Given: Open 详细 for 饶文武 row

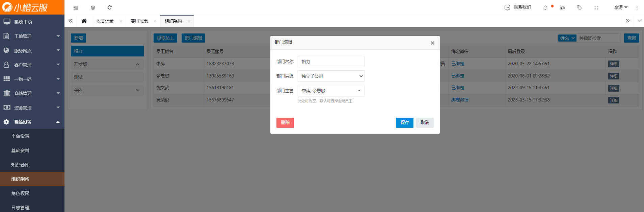Looking at the screenshot, I should (614, 88).
